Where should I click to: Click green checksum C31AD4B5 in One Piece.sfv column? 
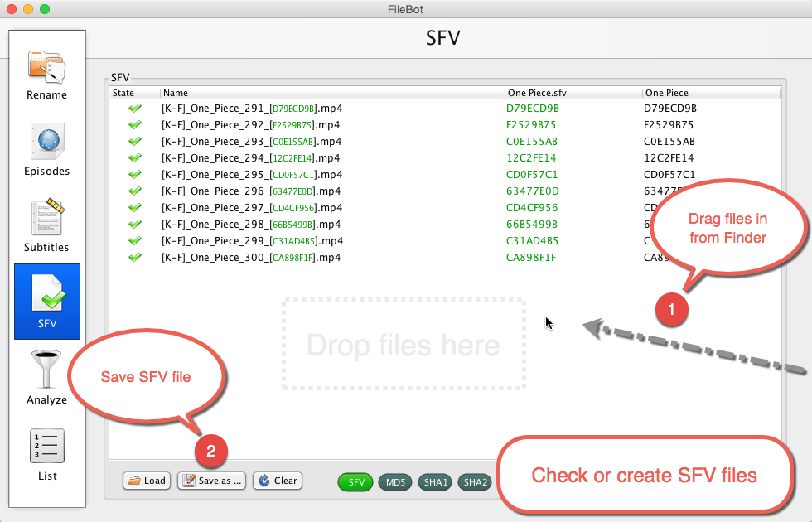tap(532, 241)
